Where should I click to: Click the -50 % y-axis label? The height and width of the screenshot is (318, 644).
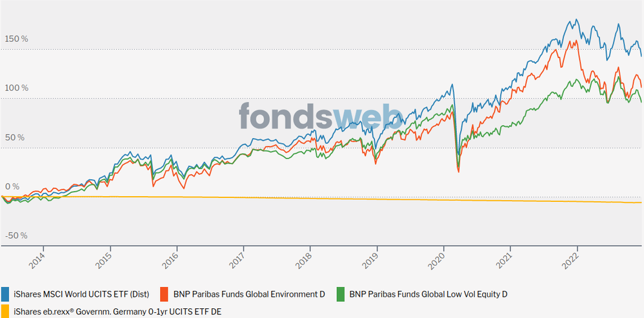(x=16, y=236)
